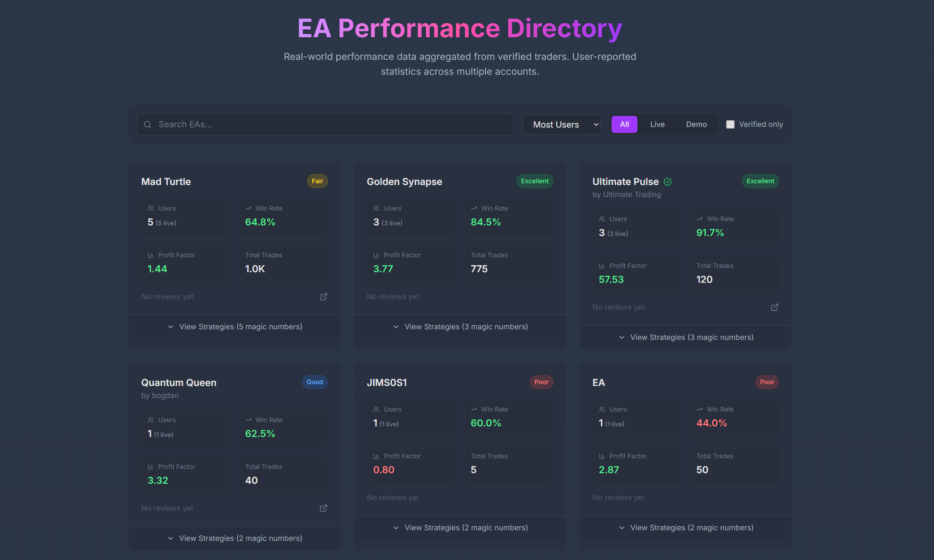The width and height of the screenshot is (934, 560).
Task: Switch to the Demo filter tab
Action: pos(696,124)
